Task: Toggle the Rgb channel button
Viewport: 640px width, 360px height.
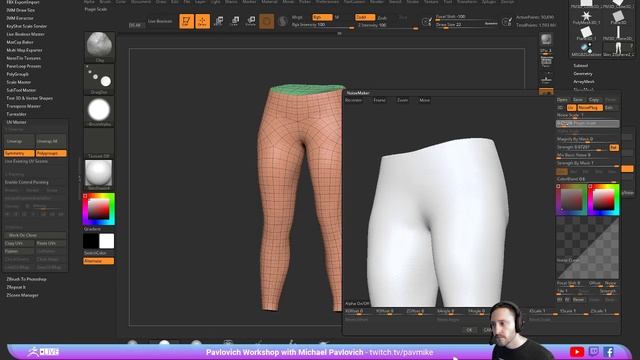Action: (322, 17)
